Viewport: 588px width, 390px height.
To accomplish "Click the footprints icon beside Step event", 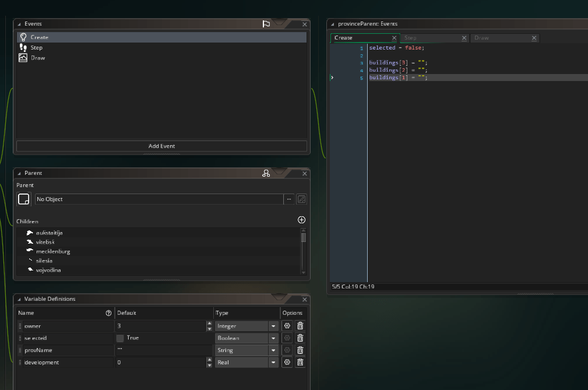I will click(x=23, y=47).
